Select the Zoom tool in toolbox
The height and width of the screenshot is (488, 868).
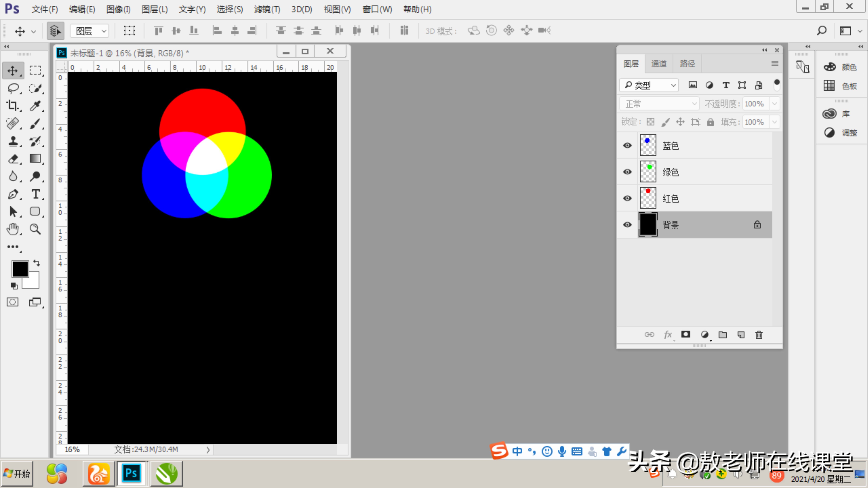tap(35, 229)
